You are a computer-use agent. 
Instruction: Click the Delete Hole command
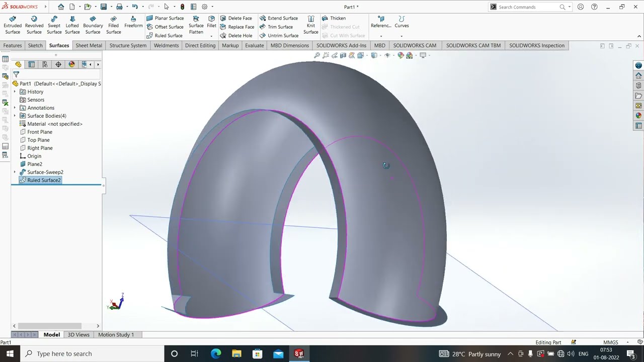(236, 36)
